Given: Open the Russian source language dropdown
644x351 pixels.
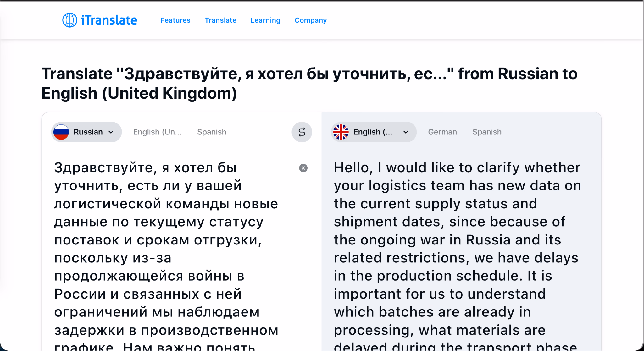Looking at the screenshot, I should point(86,132).
